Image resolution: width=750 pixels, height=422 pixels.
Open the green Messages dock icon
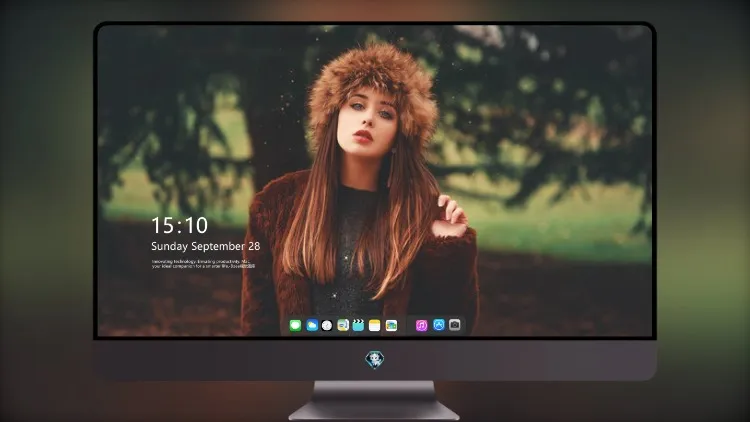point(295,325)
